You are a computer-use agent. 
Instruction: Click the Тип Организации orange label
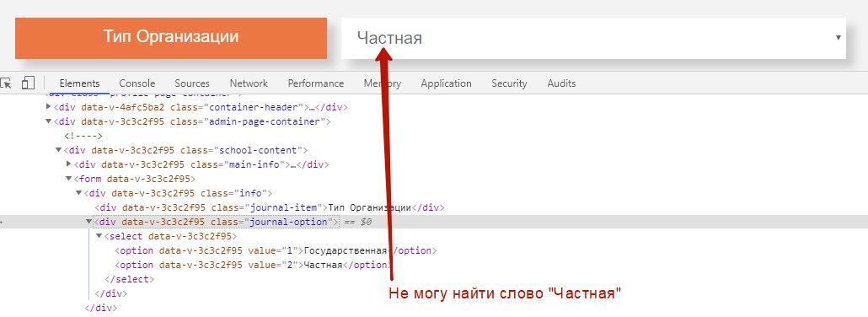tap(171, 38)
